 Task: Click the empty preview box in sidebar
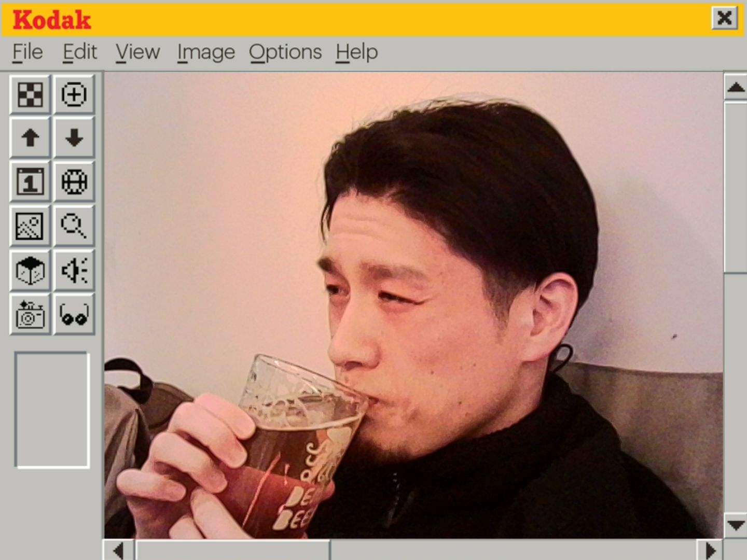click(52, 410)
